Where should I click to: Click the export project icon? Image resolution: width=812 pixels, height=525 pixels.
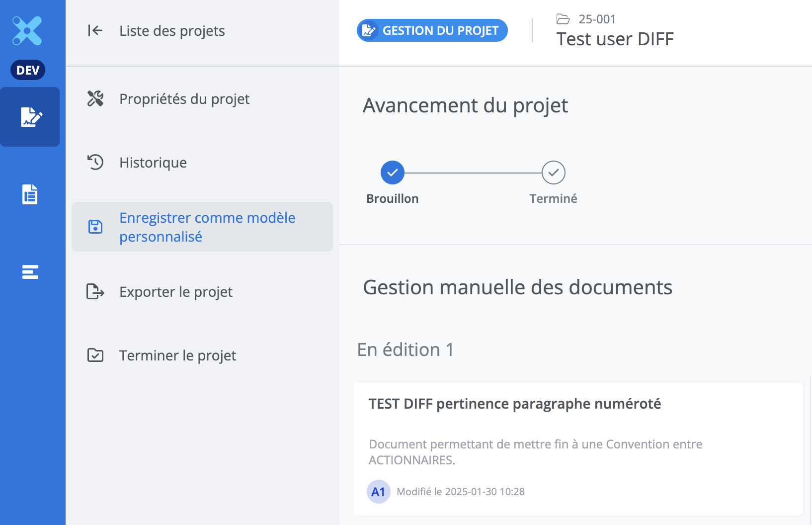click(95, 291)
